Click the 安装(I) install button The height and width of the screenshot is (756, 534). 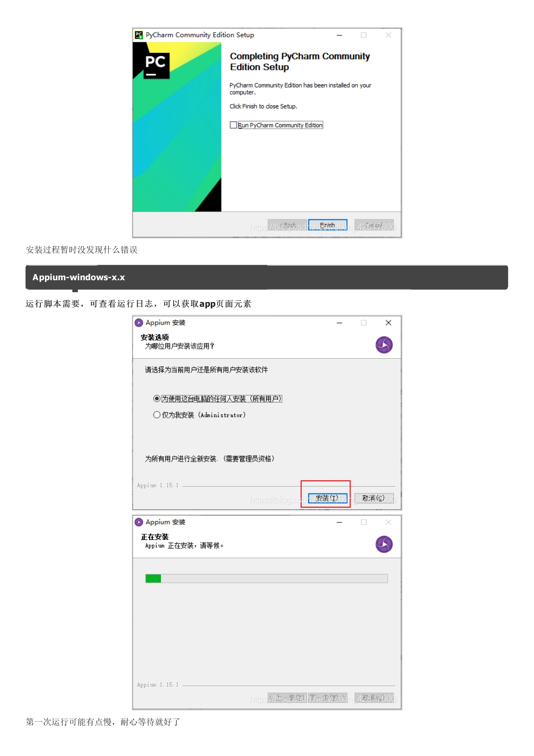tap(327, 498)
